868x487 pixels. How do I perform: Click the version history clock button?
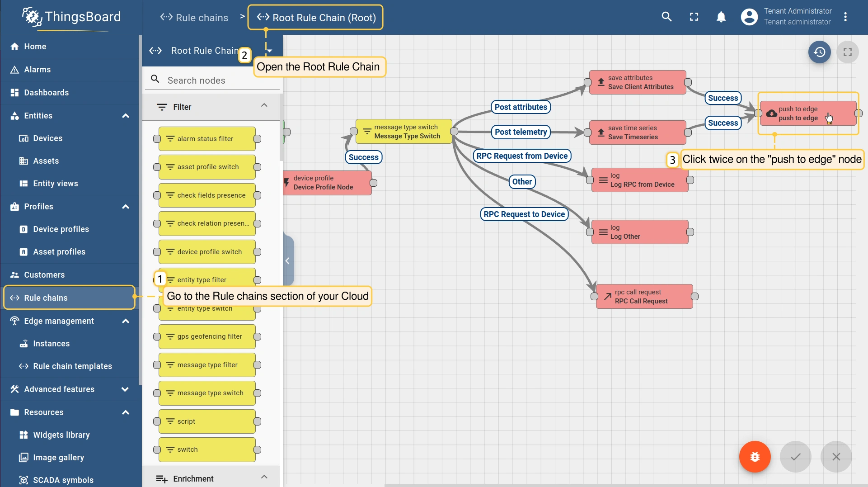[820, 52]
